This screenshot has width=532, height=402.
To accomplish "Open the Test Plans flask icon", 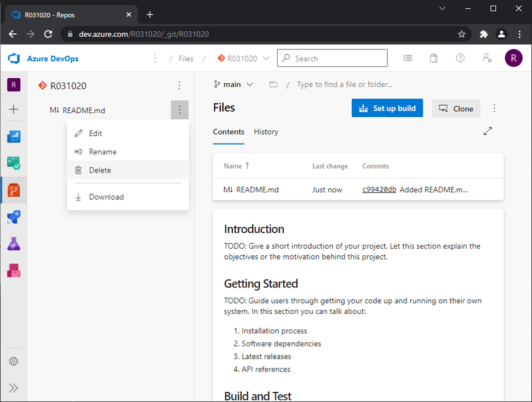I will pyautogui.click(x=14, y=244).
